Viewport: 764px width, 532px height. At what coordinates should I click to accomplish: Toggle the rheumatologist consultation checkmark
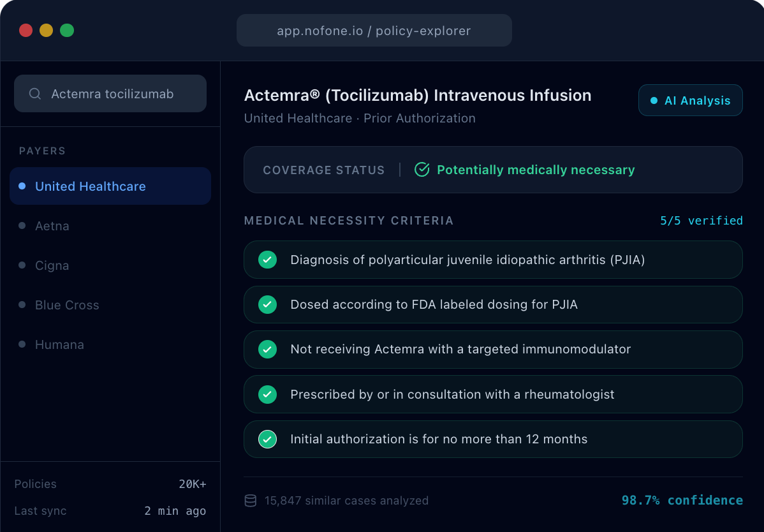(267, 394)
